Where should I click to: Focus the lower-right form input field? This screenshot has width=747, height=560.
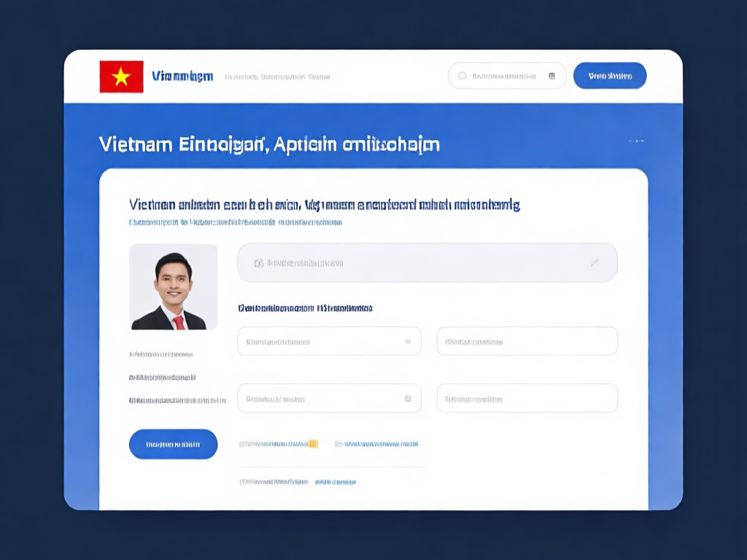click(527, 399)
